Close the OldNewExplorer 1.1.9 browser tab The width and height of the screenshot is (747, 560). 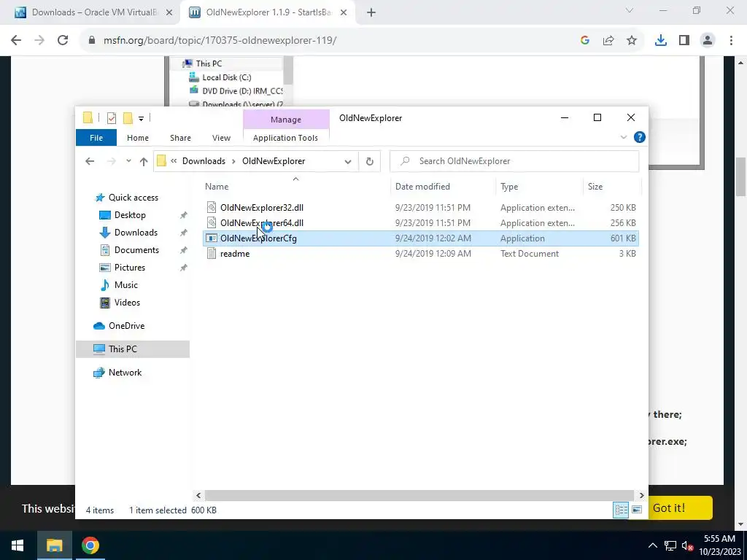[344, 12]
